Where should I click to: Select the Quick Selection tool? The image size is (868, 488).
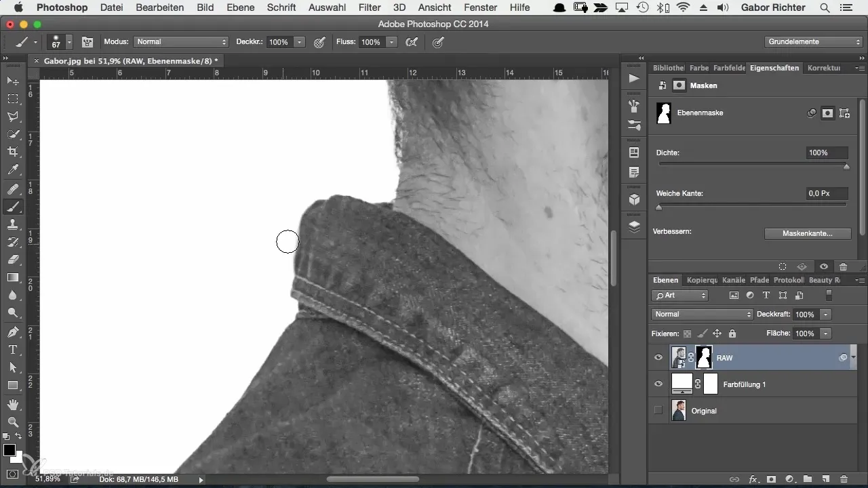(12, 134)
